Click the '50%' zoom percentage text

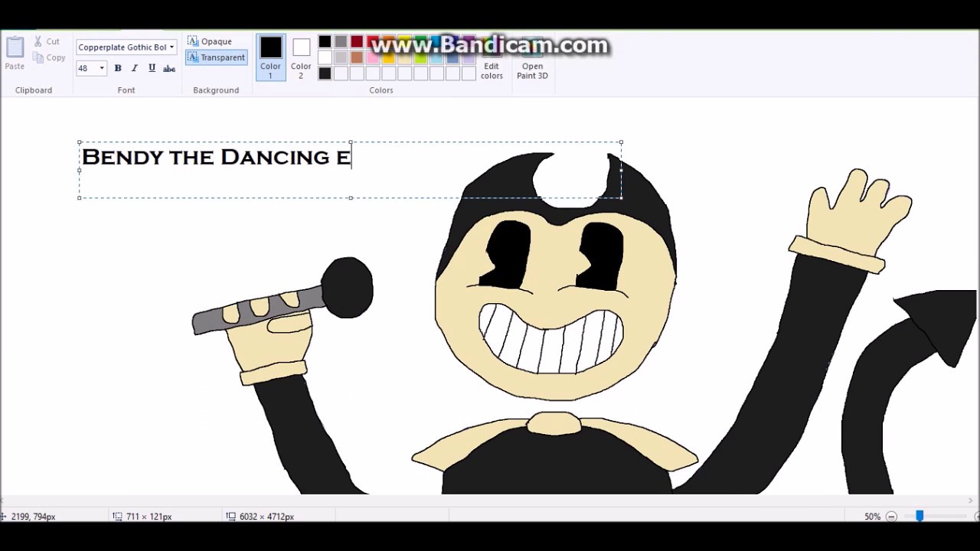[872, 517]
